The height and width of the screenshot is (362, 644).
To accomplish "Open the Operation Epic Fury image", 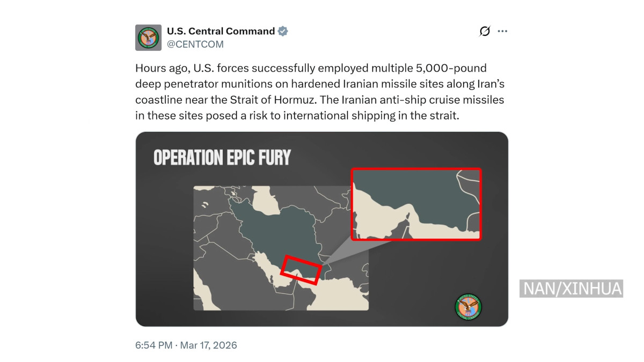I will [322, 229].
